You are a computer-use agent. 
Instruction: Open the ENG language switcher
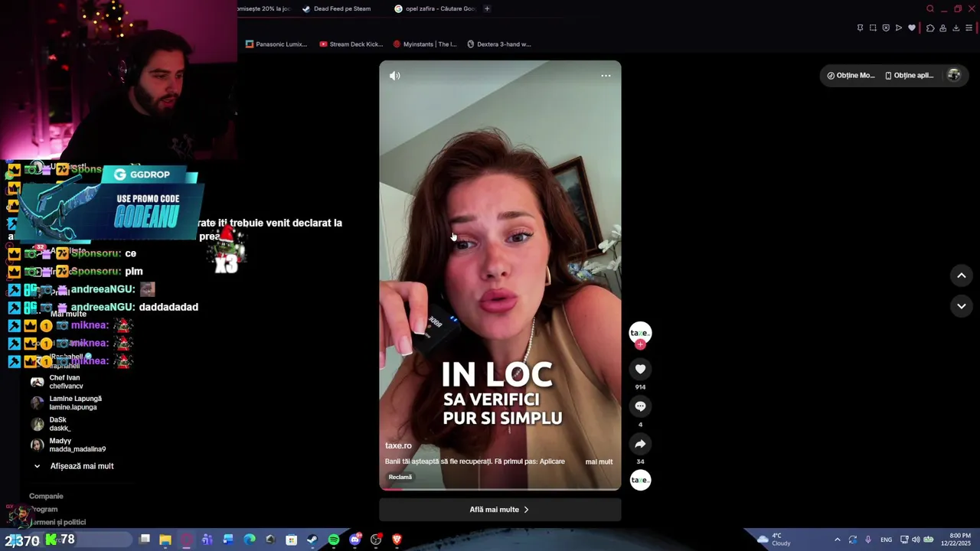click(886, 540)
